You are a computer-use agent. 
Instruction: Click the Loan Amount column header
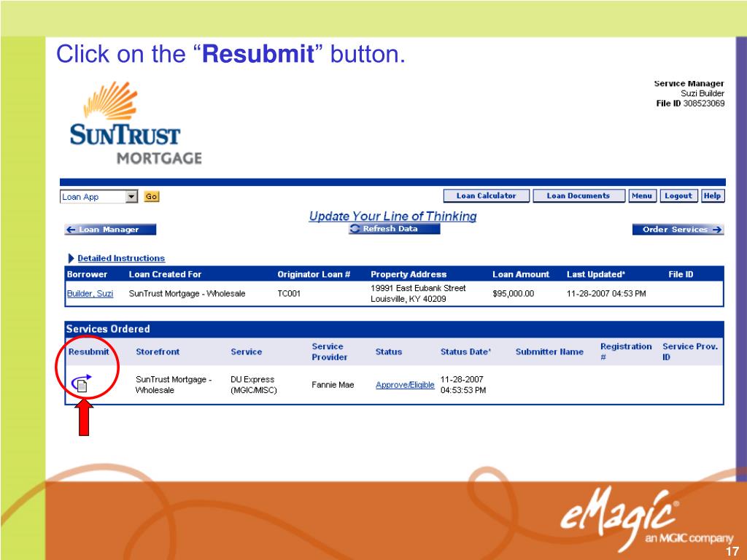tap(521, 274)
